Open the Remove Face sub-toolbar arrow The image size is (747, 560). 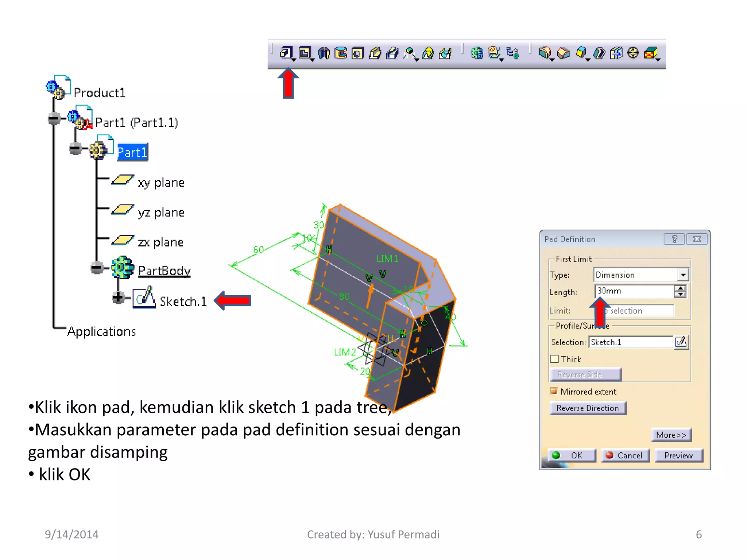(658, 59)
